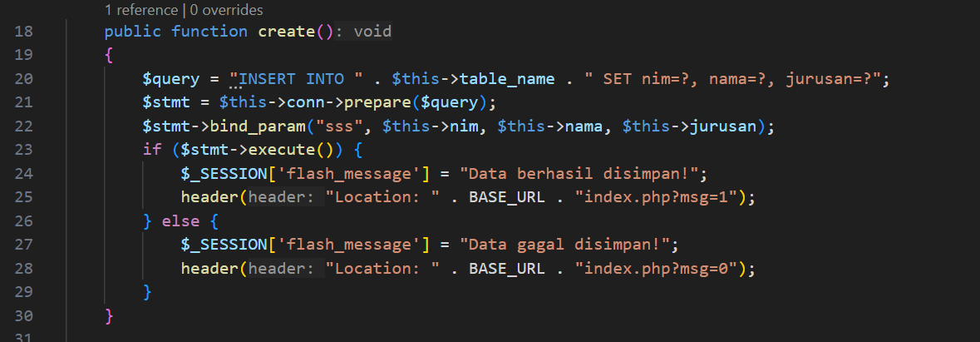Click line number 26 in the gutter
This screenshot has width=980, height=342.
click(x=24, y=221)
